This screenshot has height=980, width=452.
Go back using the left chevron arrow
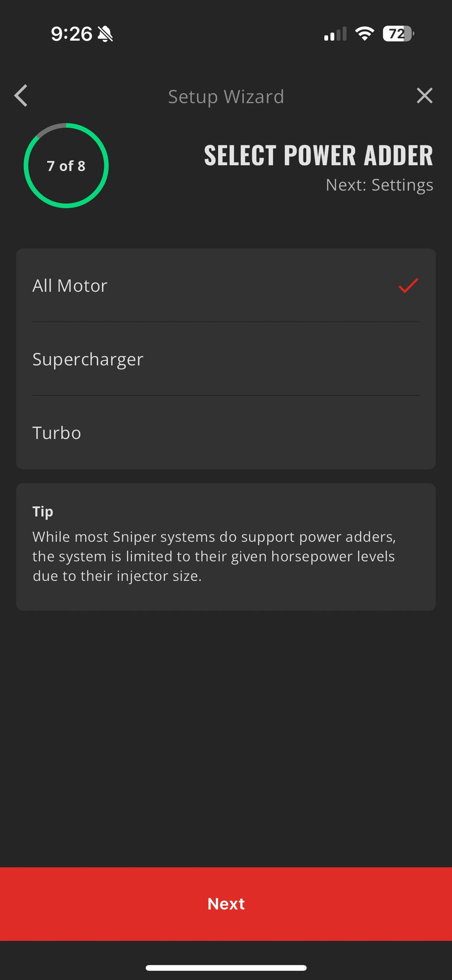tap(21, 96)
